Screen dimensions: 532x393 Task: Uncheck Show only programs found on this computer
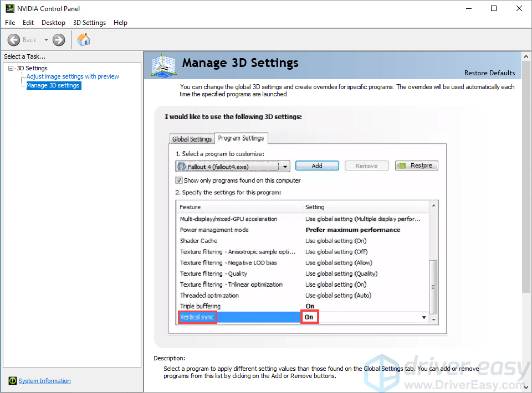[x=180, y=180]
